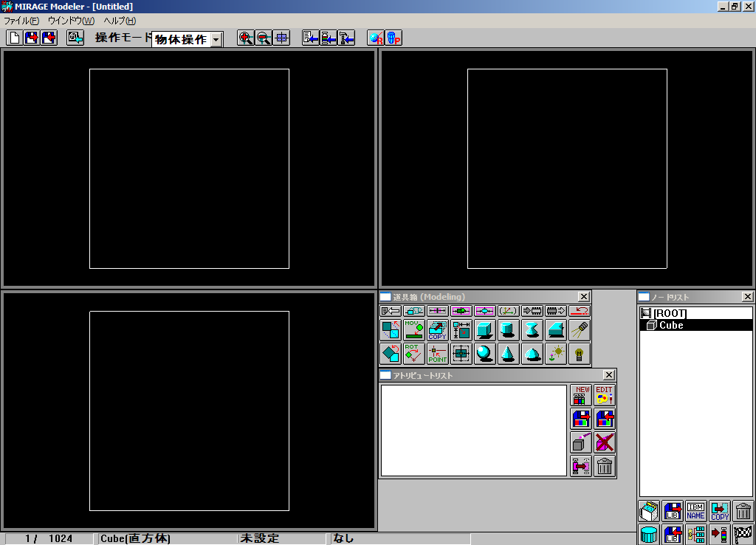Click the NAME rename node button
This screenshot has height=545, width=756.
coord(695,511)
